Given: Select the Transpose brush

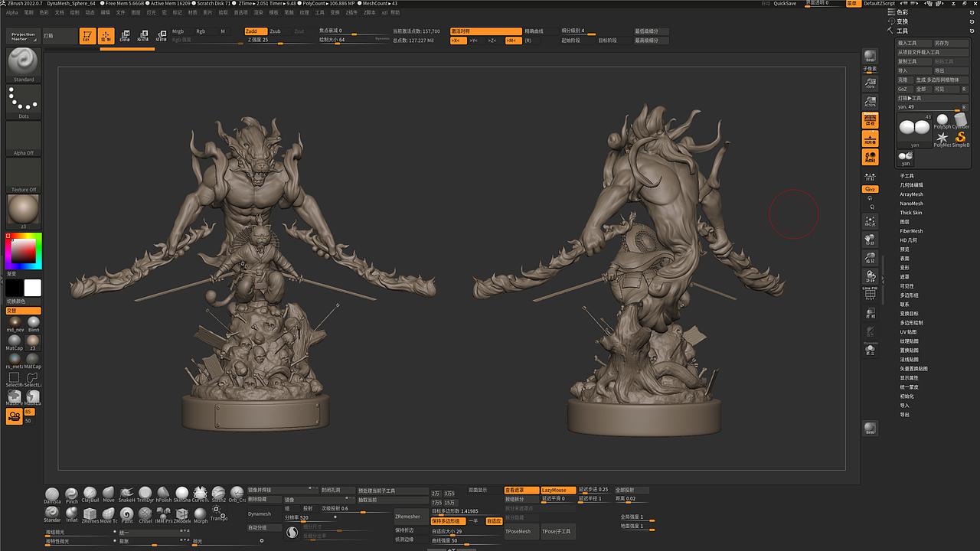Looking at the screenshot, I should tap(219, 514).
